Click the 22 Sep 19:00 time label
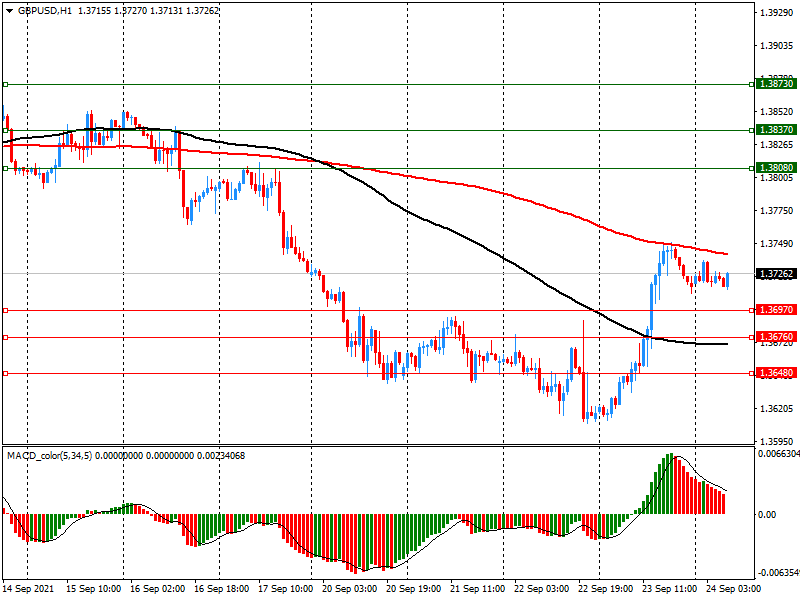The width and height of the screenshot is (800, 600). pyautogui.click(x=606, y=589)
